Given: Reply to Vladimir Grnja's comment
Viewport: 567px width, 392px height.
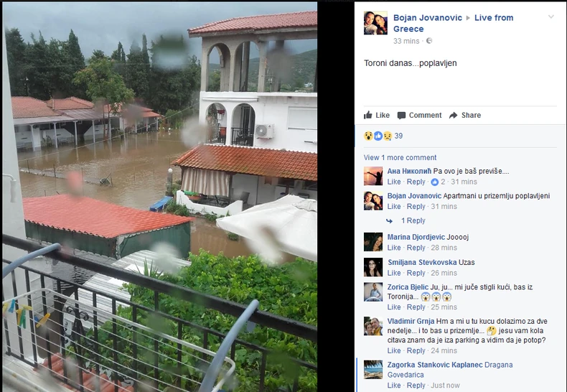Looking at the screenshot, I should coord(416,351).
